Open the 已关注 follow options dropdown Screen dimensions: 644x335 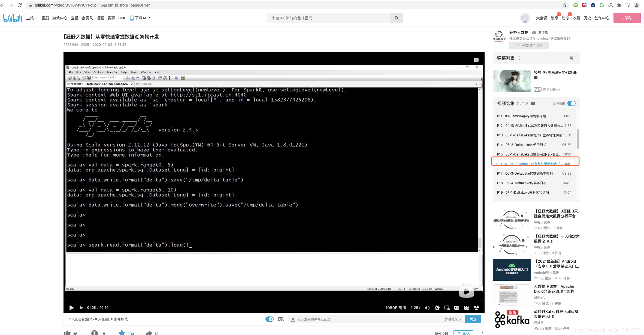529,46
